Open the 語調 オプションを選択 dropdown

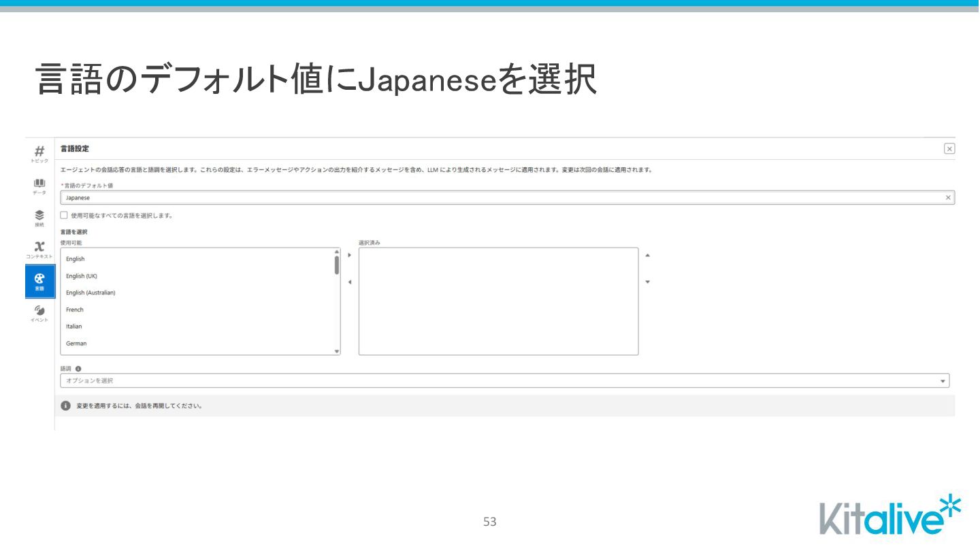tap(504, 381)
